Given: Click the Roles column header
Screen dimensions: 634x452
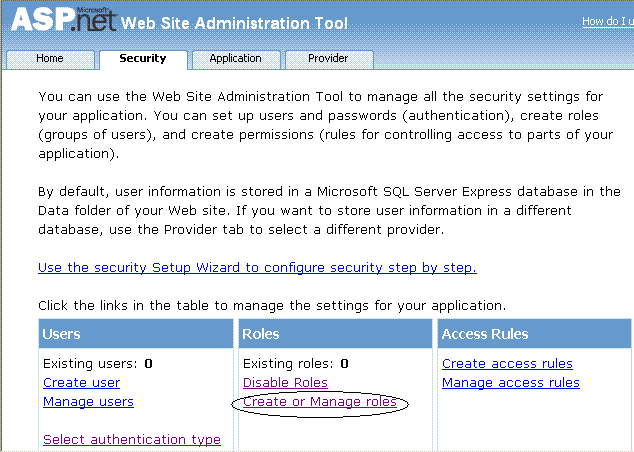Looking at the screenshot, I should [261, 334].
